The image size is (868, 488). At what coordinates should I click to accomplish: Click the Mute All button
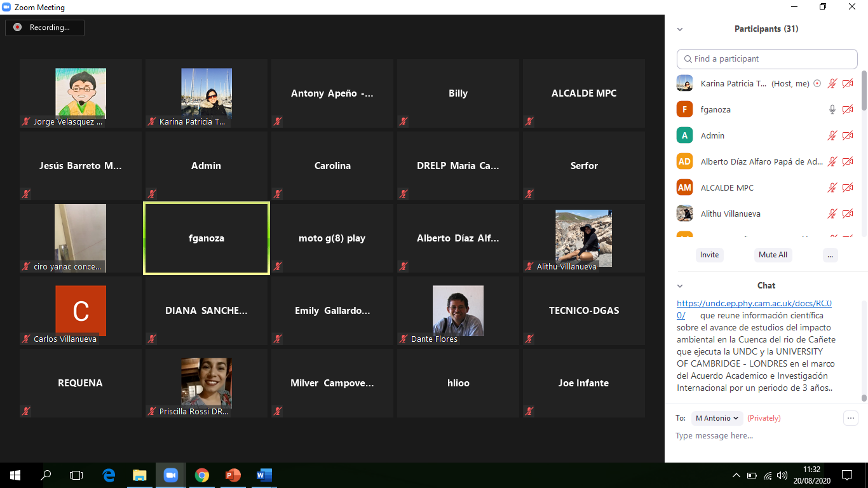click(x=773, y=255)
